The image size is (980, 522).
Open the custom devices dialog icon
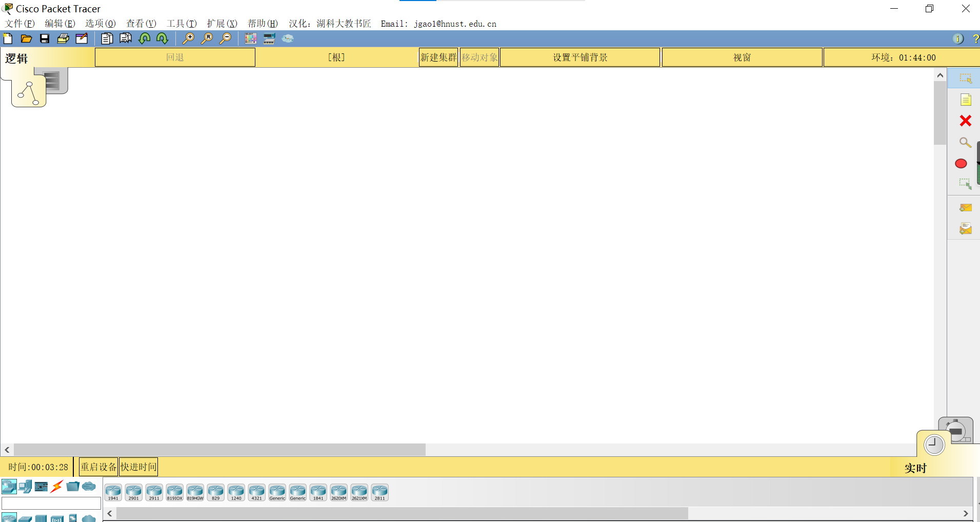click(x=269, y=38)
